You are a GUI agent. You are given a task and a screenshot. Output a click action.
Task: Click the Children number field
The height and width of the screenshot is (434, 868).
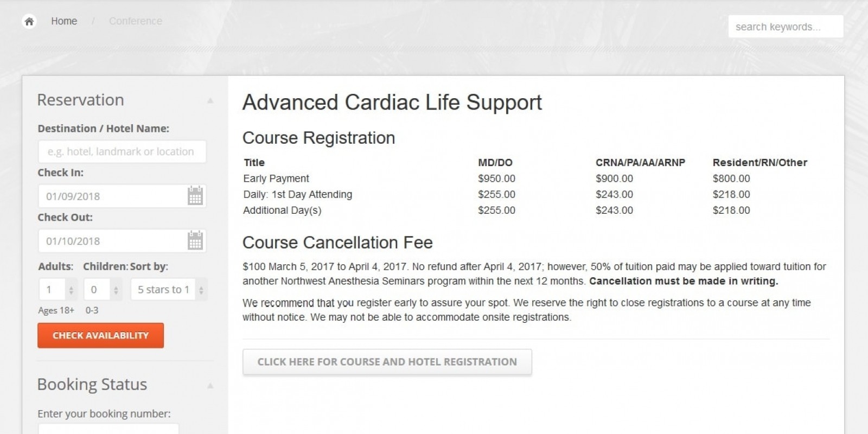click(96, 290)
